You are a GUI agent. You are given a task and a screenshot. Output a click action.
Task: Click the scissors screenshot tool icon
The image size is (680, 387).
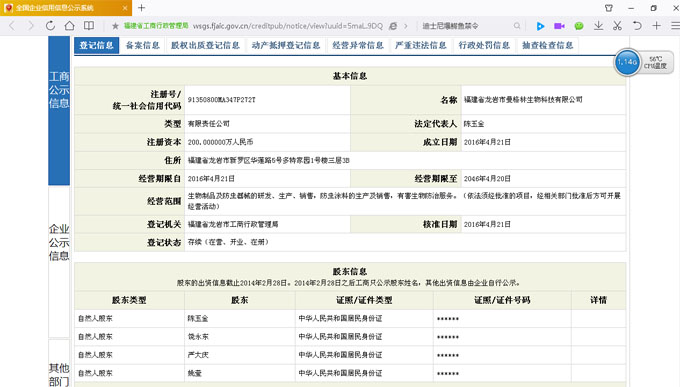(x=618, y=26)
